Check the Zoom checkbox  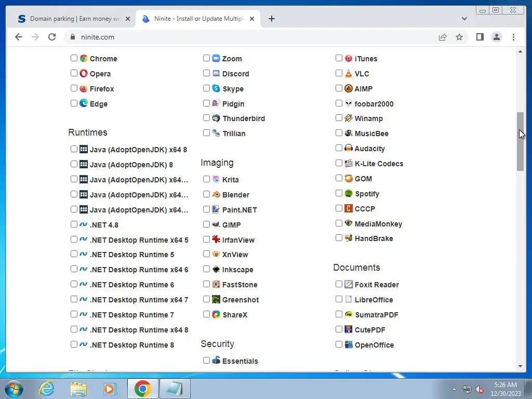click(206, 58)
